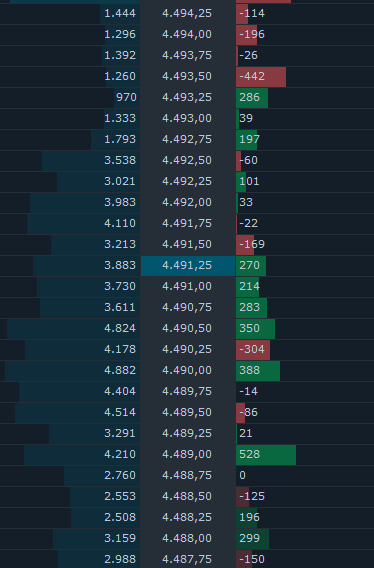Select delta value -114
The height and width of the screenshot is (568, 374).
252,13
